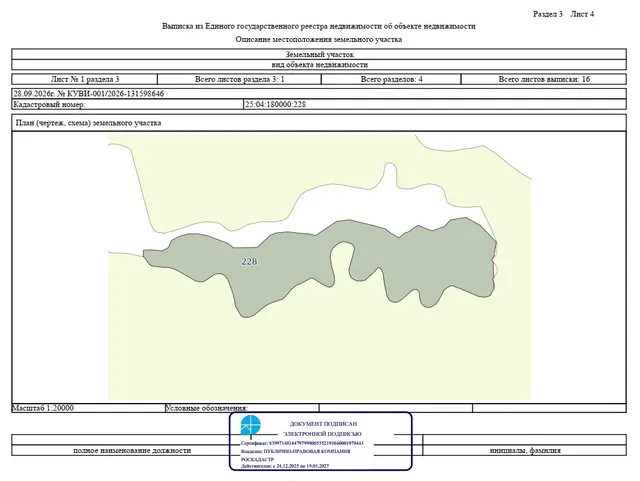The height and width of the screenshot is (481, 640).
Task: Click subtitle 'Описание местоположения земельного участка'
Action: click(x=319, y=40)
